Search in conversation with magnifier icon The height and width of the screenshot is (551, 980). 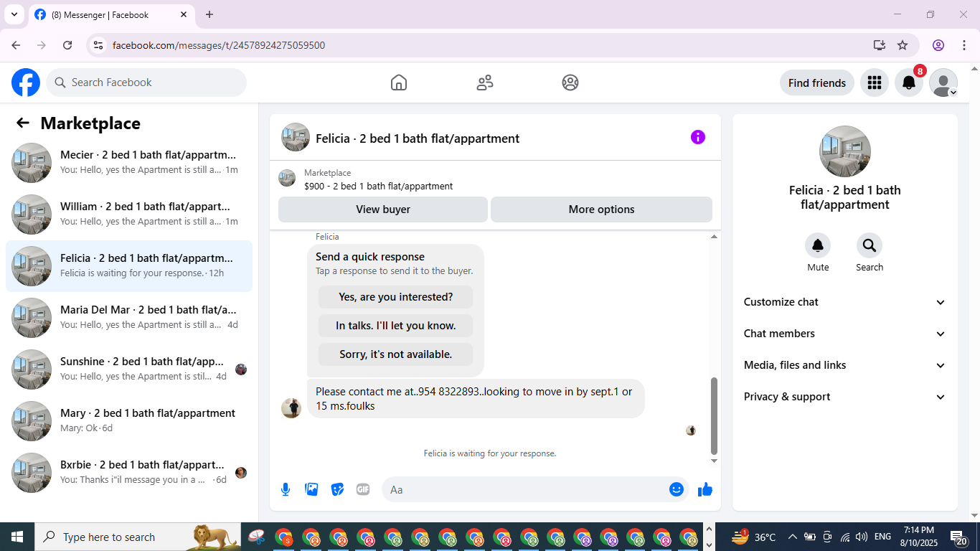click(870, 246)
